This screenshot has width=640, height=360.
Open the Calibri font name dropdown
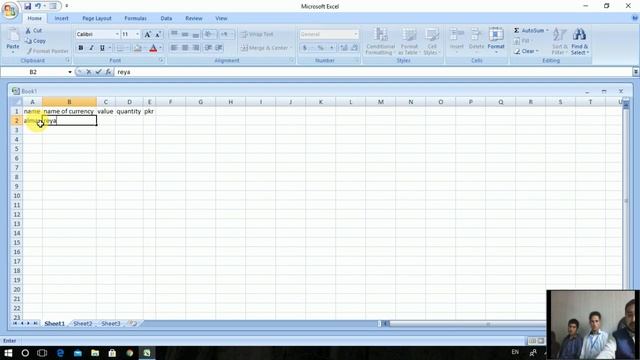[117, 34]
